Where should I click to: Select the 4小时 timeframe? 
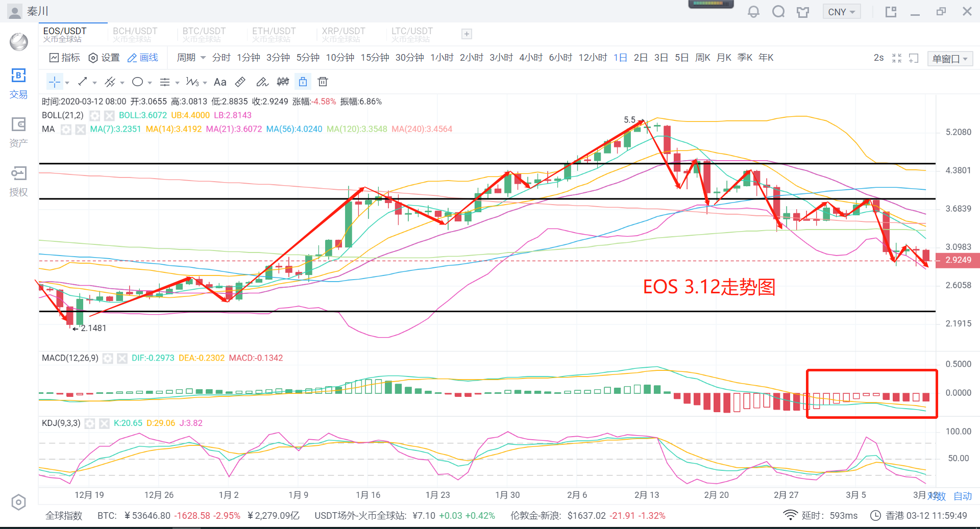pos(531,58)
